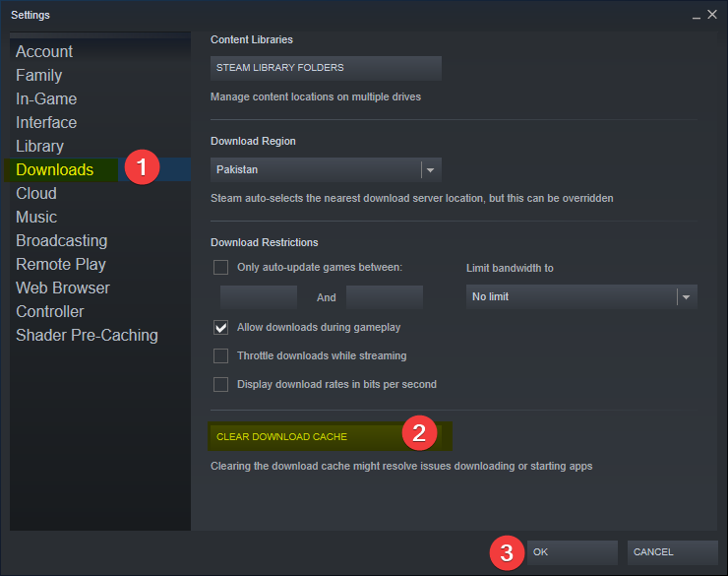Enable Only auto-update games between checkbox
Image resolution: width=728 pixels, height=576 pixels.
coord(221,268)
